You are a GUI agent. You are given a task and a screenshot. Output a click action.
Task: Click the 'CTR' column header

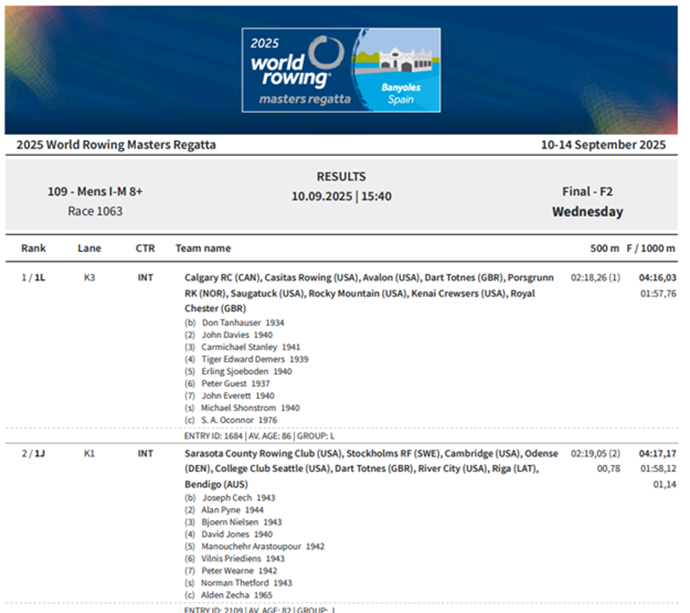(x=145, y=248)
